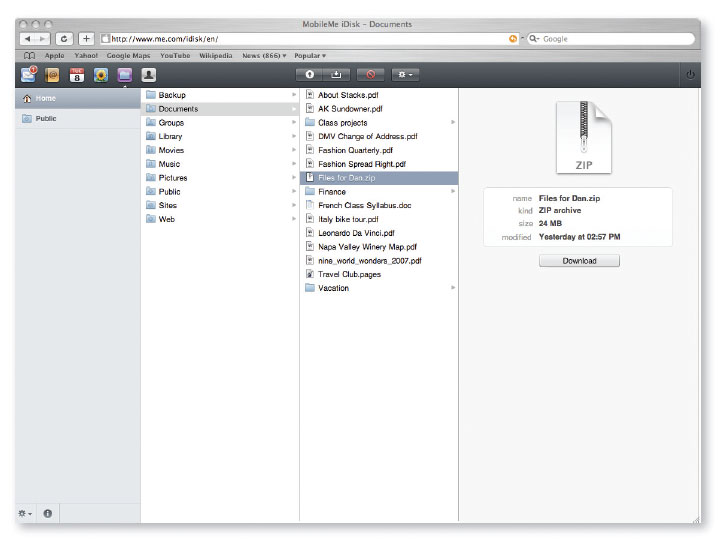The width and height of the screenshot is (722, 544).
Task: Select French Class Syllabus.doc
Action: (379, 205)
